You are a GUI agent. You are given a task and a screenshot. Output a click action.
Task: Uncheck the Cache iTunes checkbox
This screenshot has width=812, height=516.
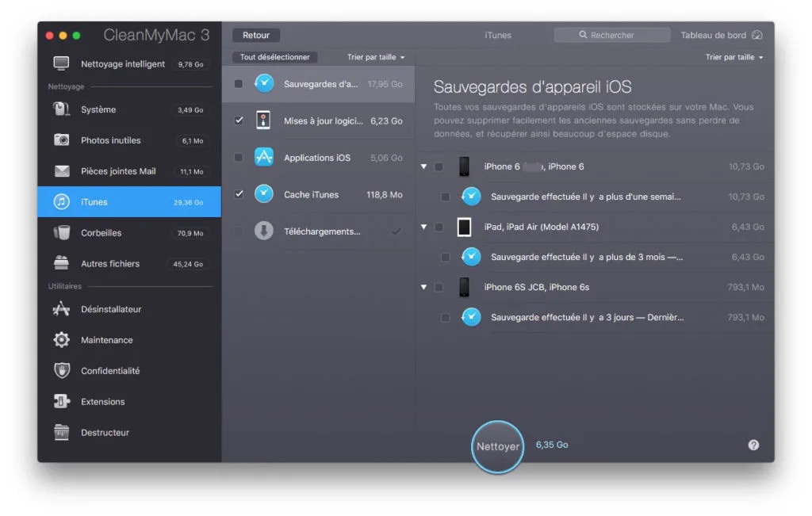239,194
